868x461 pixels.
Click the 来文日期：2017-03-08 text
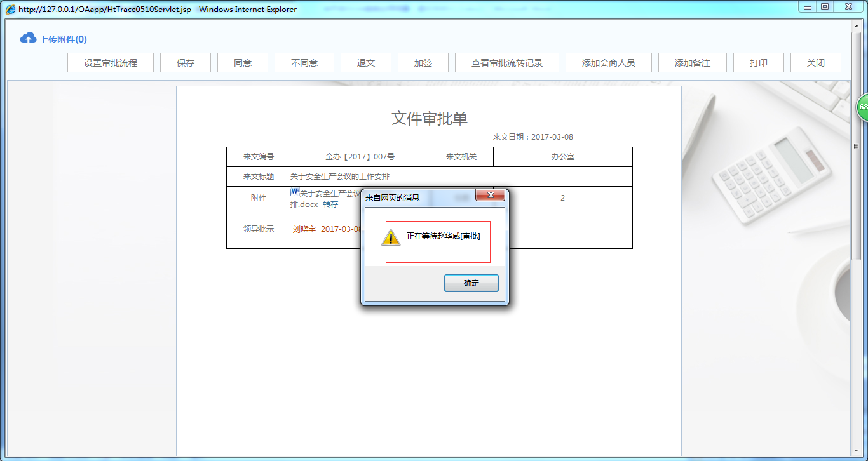[x=533, y=137]
